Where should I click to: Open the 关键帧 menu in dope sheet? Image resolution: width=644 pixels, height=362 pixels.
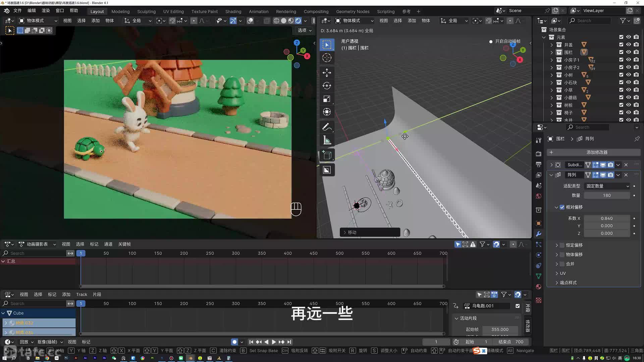point(124,244)
